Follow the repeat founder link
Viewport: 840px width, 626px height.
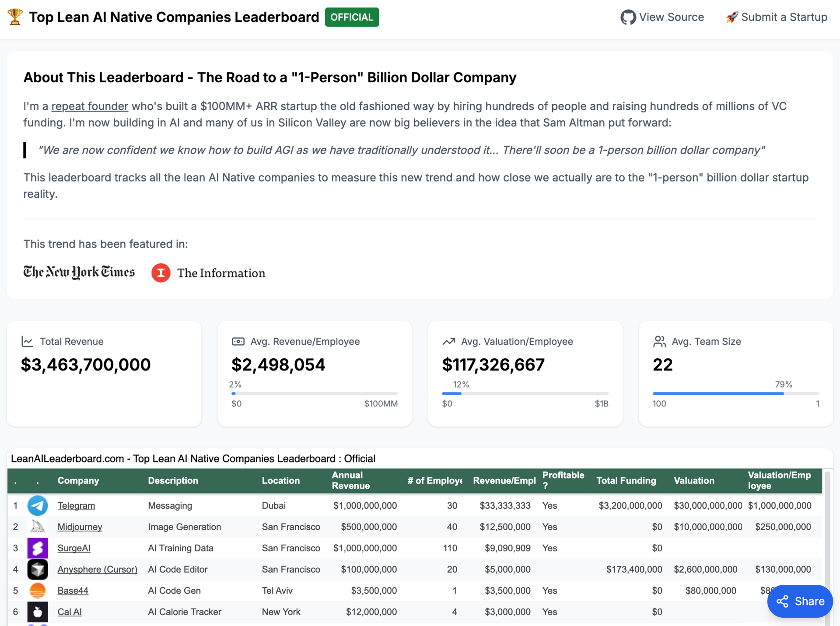tap(90, 106)
